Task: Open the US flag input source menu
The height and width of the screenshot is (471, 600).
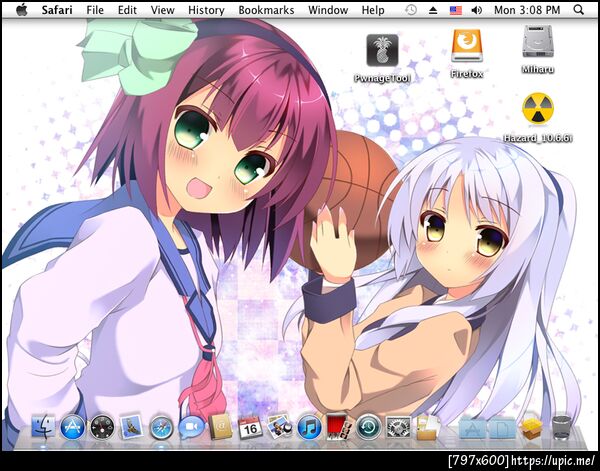Action: pyautogui.click(x=455, y=10)
